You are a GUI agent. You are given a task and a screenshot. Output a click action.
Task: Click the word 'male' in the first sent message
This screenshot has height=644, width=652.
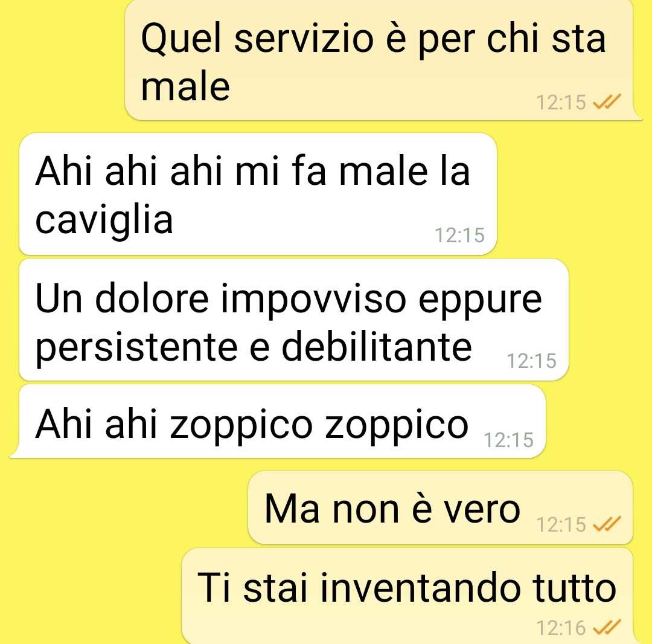click(x=185, y=88)
